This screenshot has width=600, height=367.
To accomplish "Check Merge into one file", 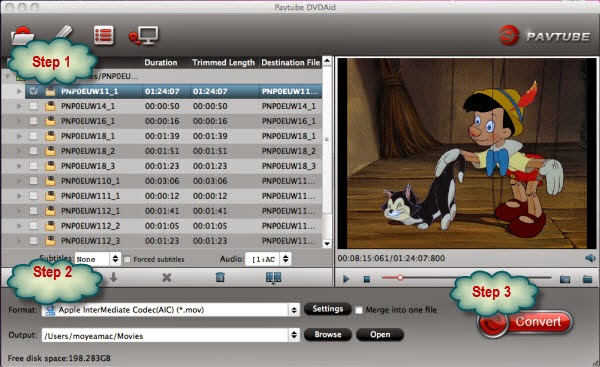I will pos(359,310).
